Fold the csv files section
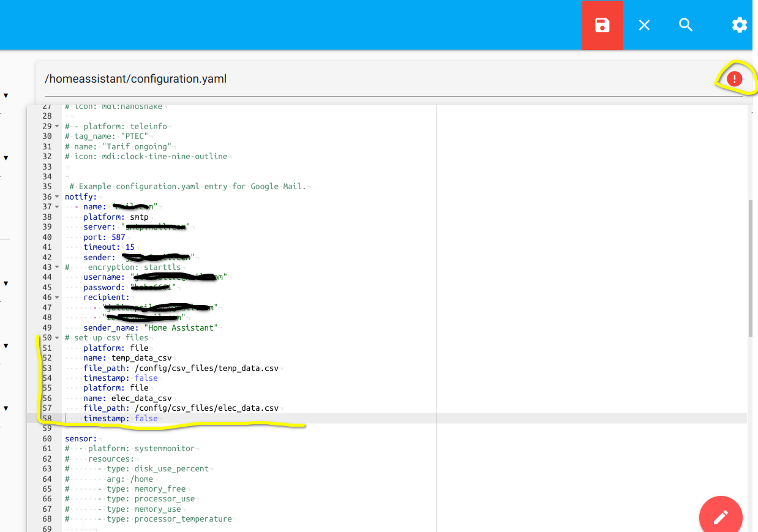758x532 pixels. (x=56, y=337)
